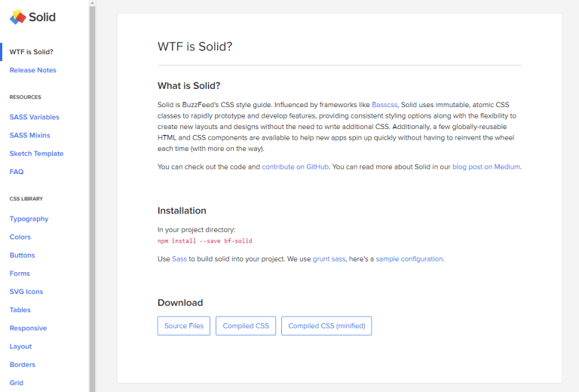Click the Solid logo icon
The width and height of the screenshot is (579, 392).
tap(18, 17)
